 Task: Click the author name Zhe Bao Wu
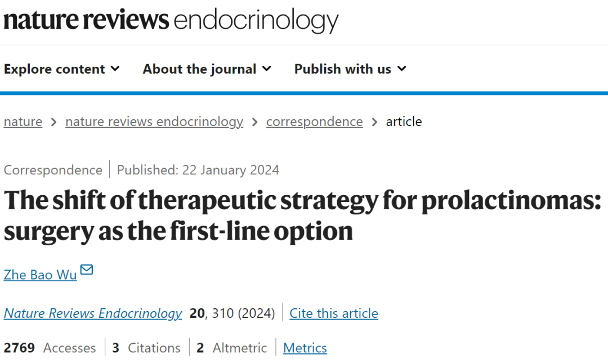pos(41,275)
